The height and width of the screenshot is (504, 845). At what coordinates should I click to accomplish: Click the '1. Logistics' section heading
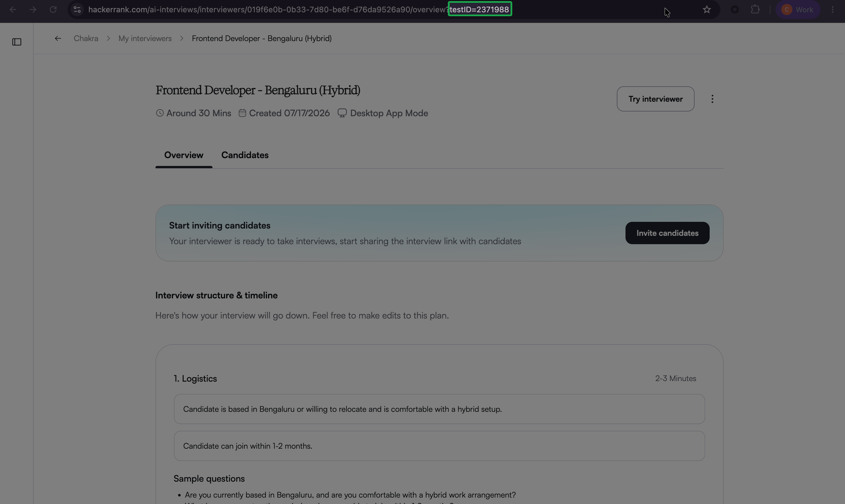point(195,378)
